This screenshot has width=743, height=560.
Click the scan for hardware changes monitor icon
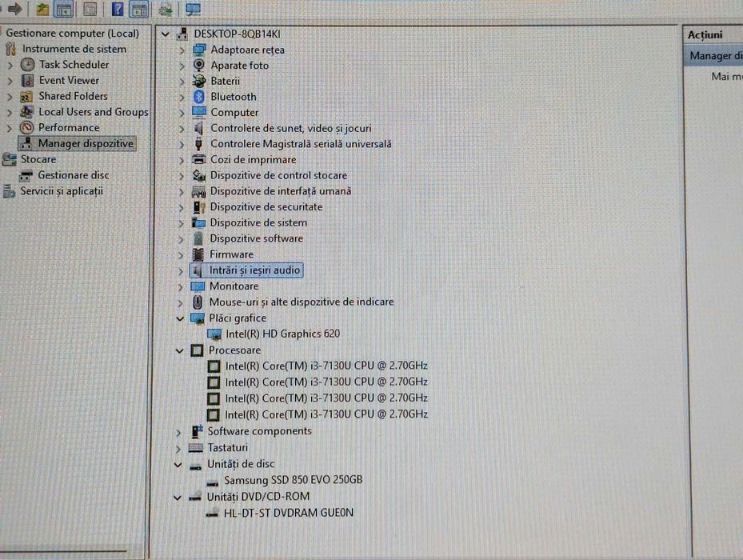tap(193, 9)
